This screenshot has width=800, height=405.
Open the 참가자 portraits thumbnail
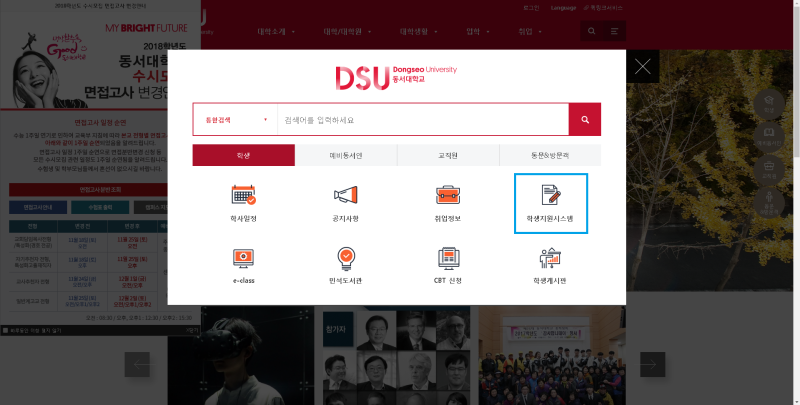coord(396,356)
